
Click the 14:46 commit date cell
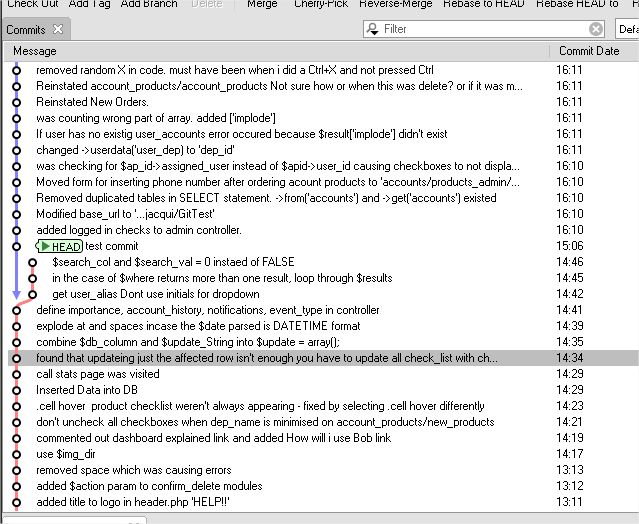tap(570, 262)
